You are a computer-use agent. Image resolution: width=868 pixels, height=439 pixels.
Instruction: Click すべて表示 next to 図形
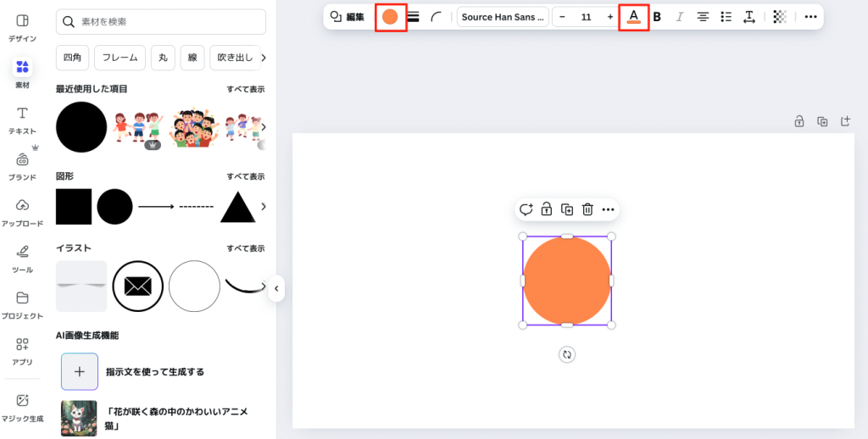pos(245,176)
